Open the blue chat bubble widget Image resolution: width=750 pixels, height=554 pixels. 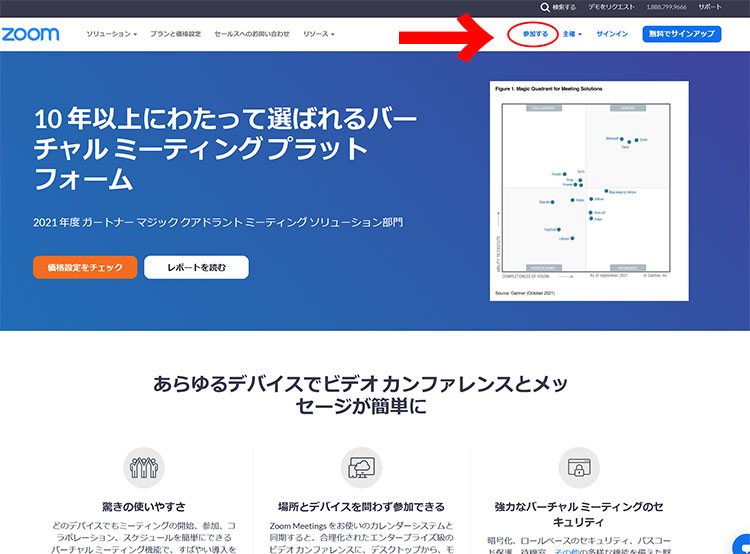click(741, 545)
